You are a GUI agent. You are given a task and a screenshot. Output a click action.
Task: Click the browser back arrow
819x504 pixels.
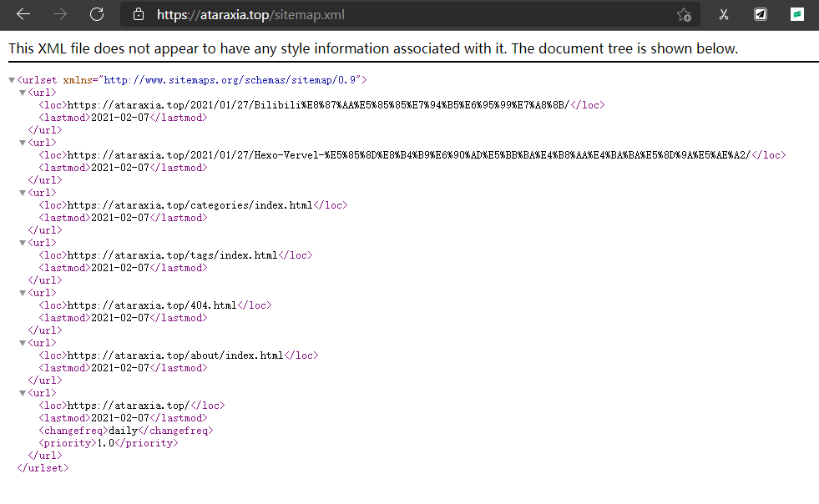[23, 14]
